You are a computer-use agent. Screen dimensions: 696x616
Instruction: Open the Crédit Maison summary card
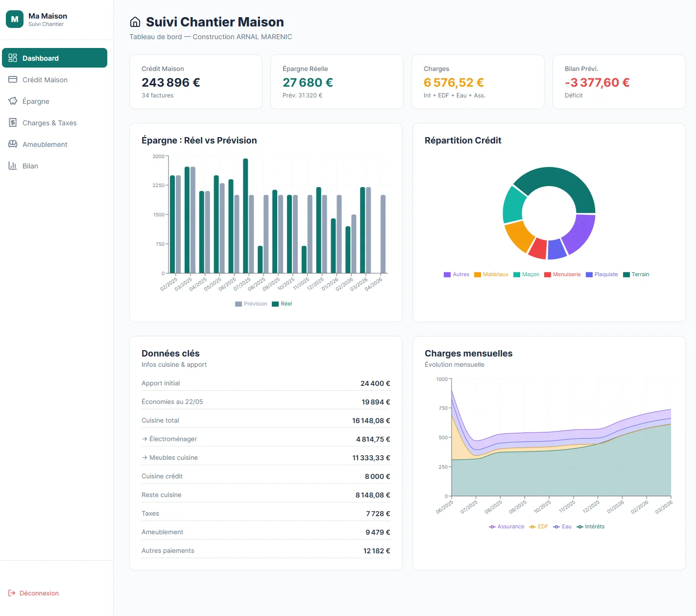pyautogui.click(x=195, y=82)
